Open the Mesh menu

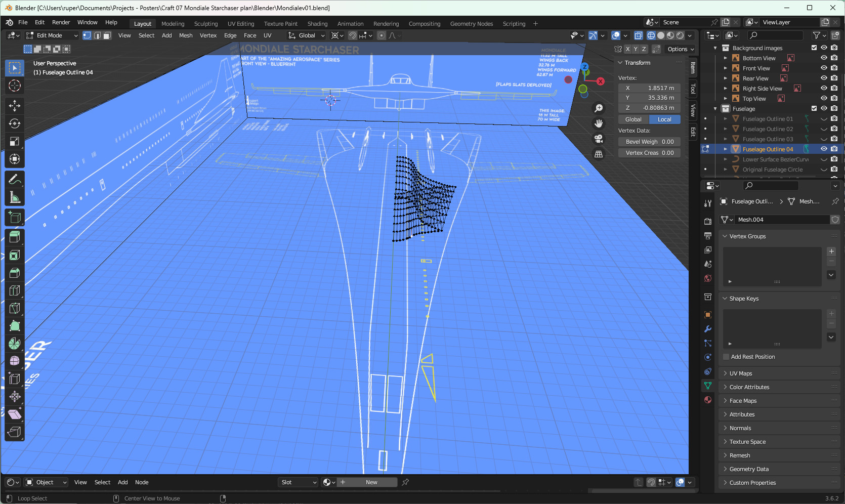(186, 35)
